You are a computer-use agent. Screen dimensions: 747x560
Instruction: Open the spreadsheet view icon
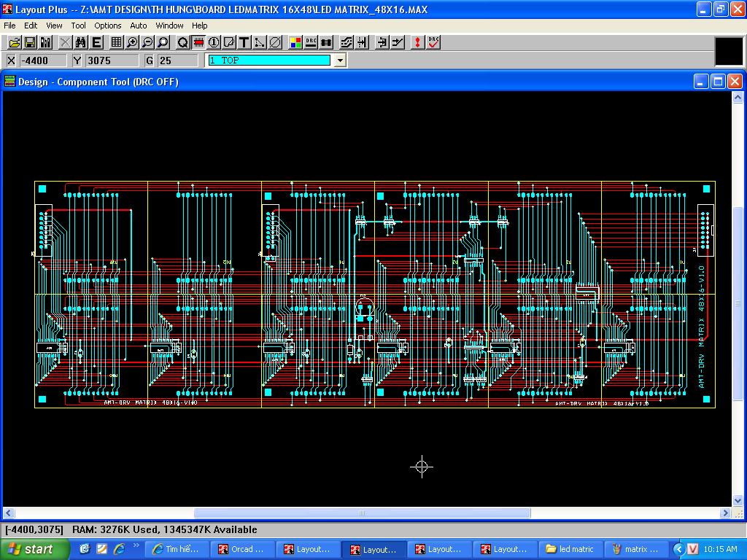116,43
